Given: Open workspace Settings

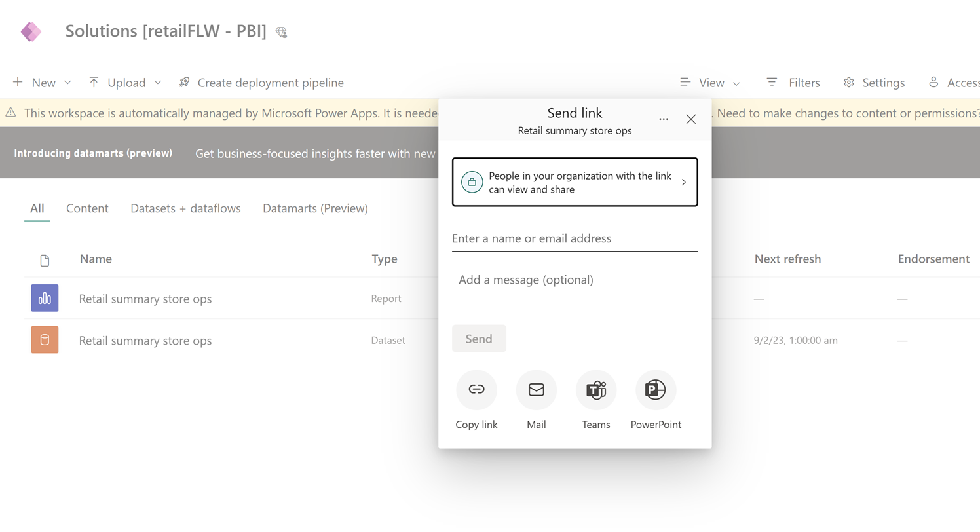Looking at the screenshot, I should (875, 83).
